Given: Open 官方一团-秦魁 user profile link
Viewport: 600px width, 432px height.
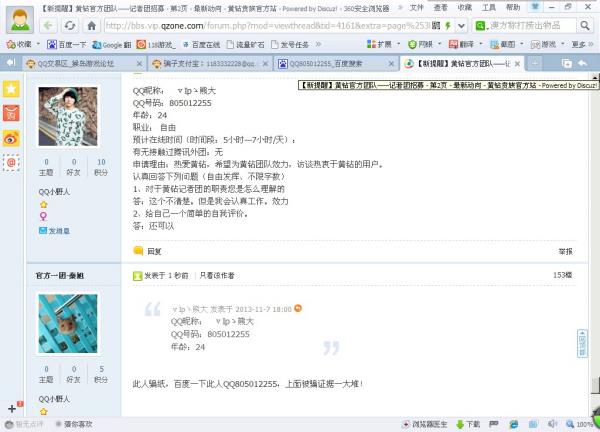Looking at the screenshot, I should point(60,276).
